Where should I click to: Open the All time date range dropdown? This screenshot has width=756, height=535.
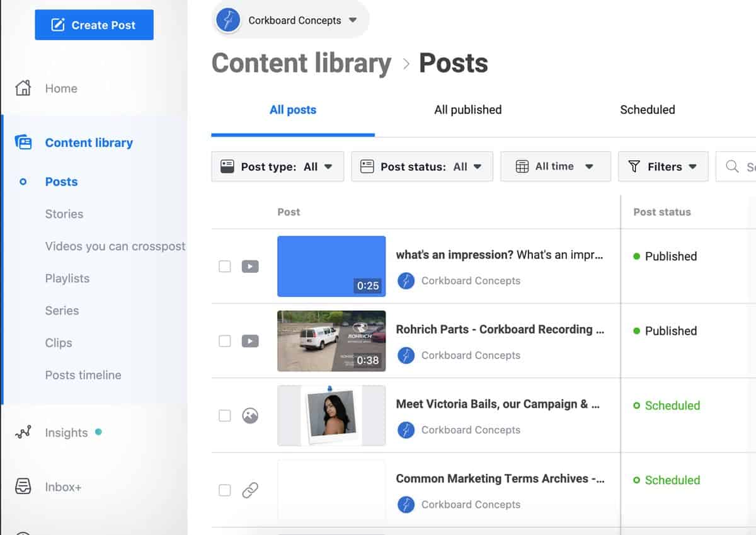click(555, 166)
